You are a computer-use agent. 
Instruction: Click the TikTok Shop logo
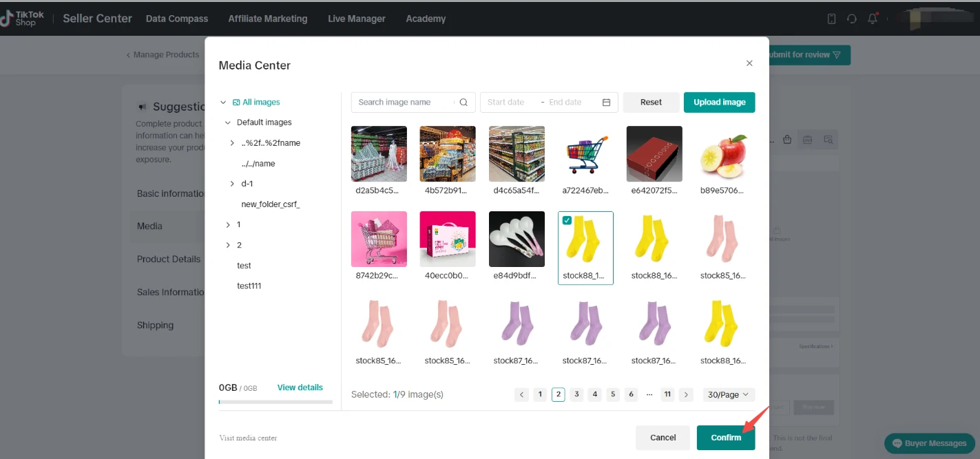coord(22,19)
